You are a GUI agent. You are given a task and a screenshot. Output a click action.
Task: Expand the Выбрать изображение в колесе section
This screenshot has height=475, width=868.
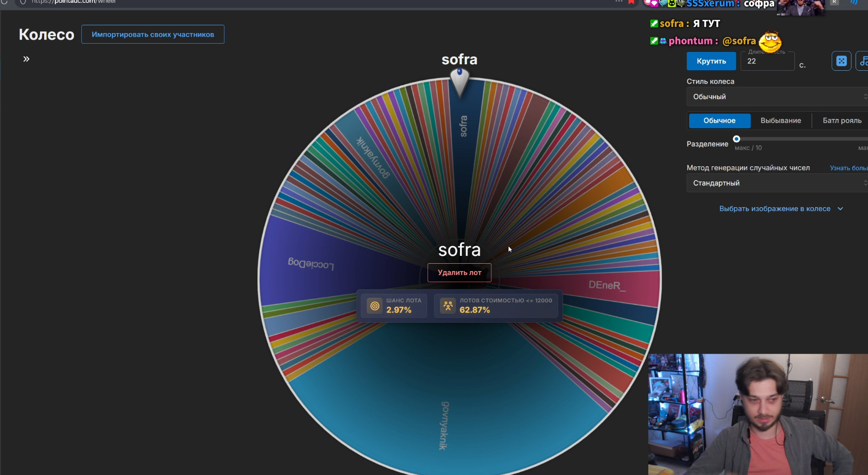[x=781, y=209]
